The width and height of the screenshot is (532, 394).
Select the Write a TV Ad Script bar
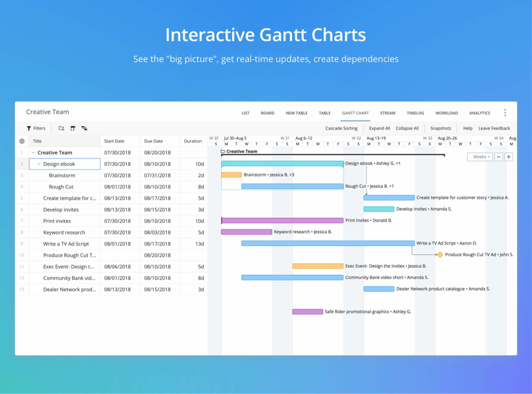[x=328, y=243]
